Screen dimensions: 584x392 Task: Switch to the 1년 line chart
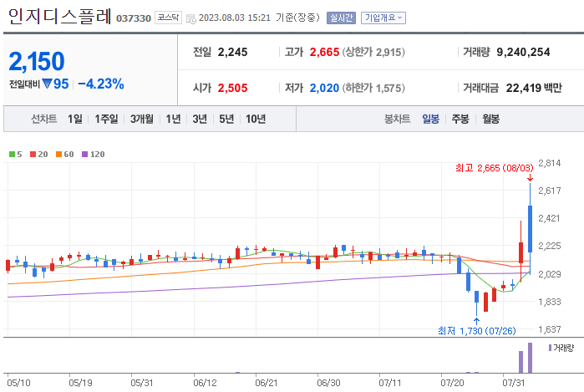[x=173, y=119]
